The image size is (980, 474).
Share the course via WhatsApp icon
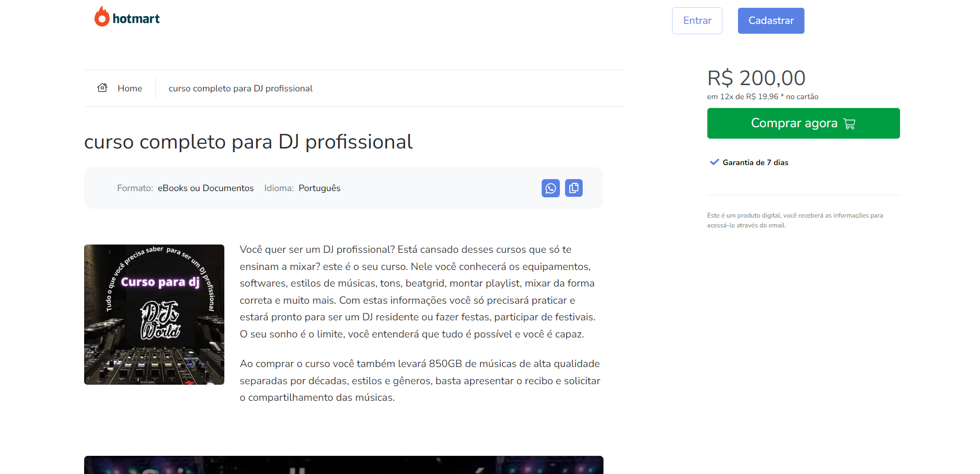[x=550, y=188]
